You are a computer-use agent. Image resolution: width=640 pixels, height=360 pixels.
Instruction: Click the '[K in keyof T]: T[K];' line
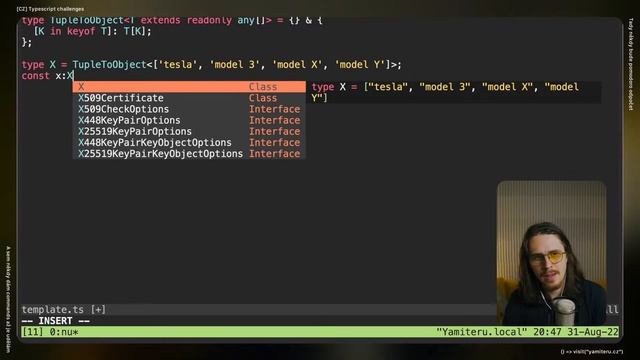click(x=92, y=31)
